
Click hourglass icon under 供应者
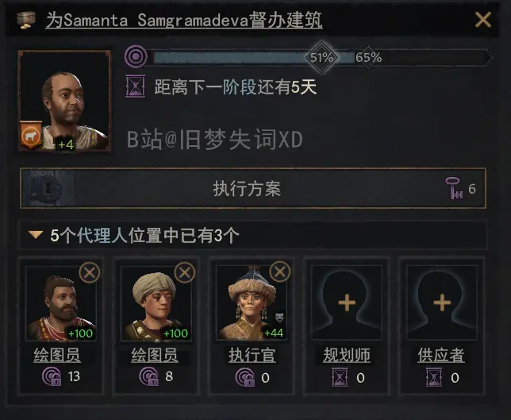(434, 377)
